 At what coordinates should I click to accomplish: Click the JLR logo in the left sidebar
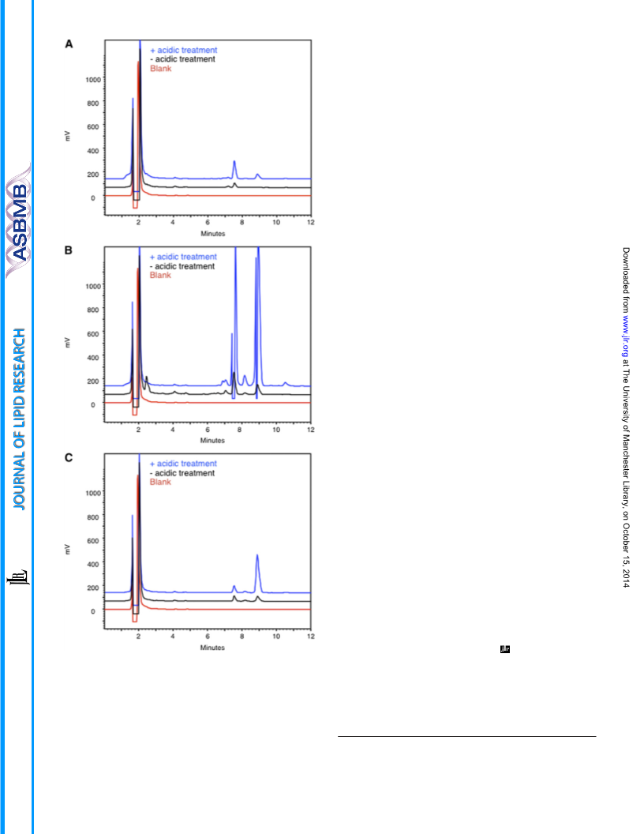[x=17, y=577]
